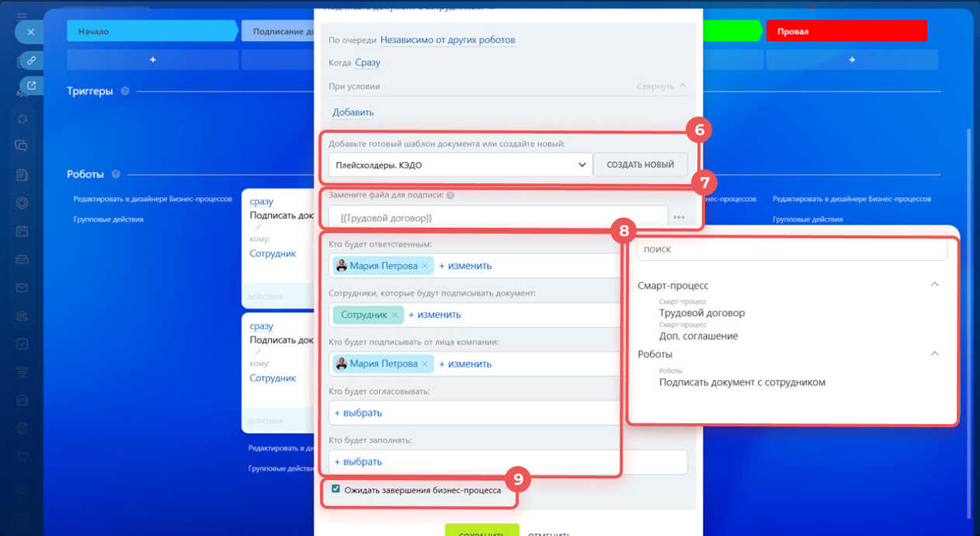Click the поиск search field

tap(791, 250)
